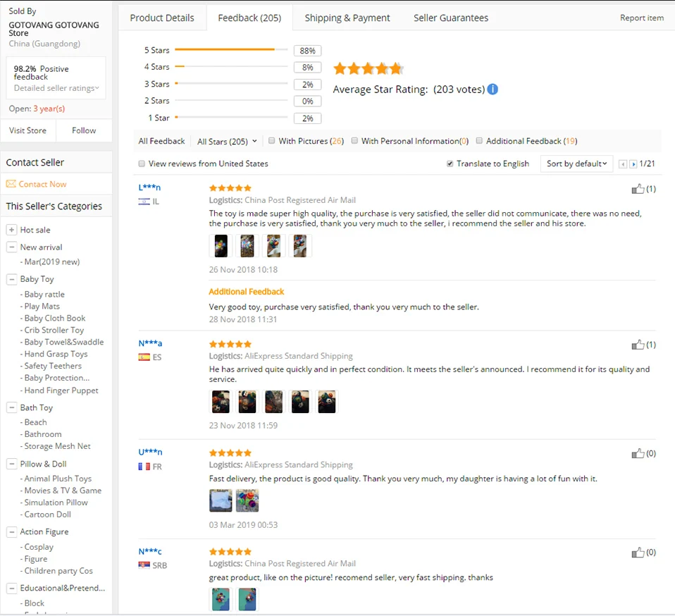Open the All Stars (205) dropdown
Screen dimensions: 675x616
coord(227,141)
